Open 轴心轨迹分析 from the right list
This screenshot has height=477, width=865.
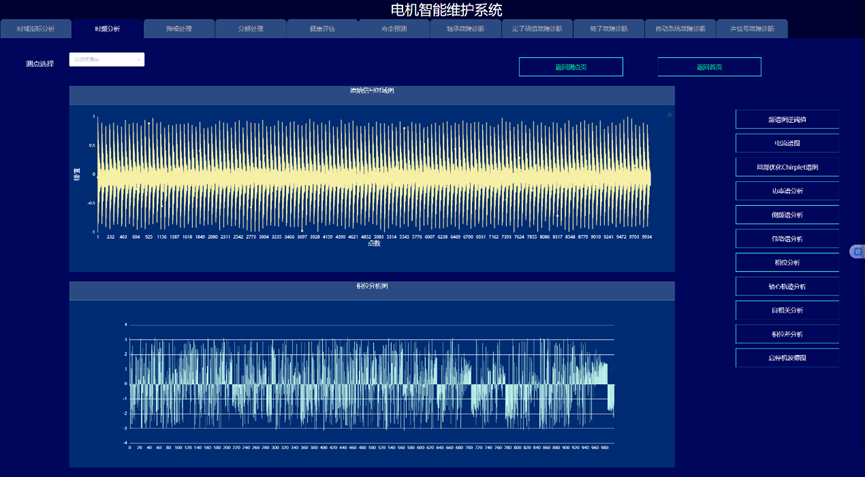[x=787, y=287]
